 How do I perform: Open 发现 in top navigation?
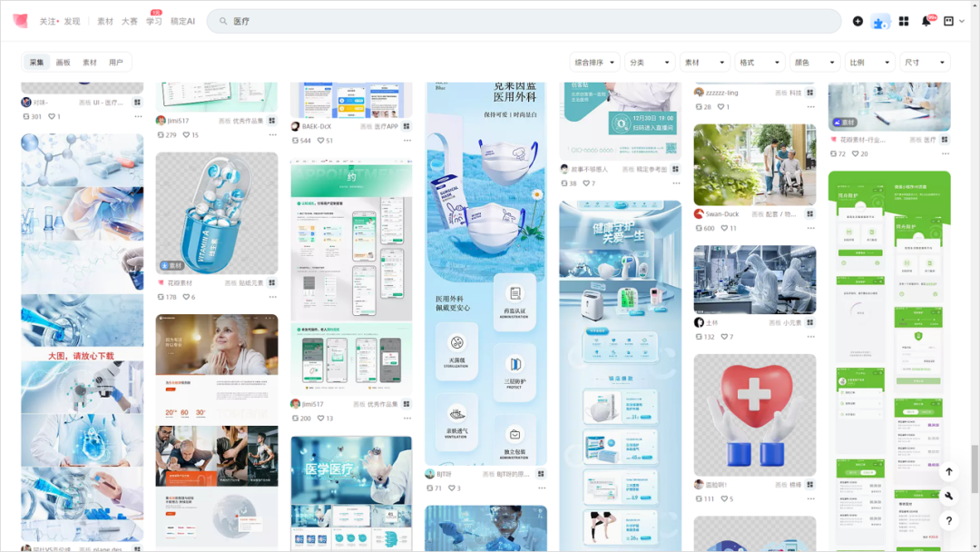pos(72,21)
